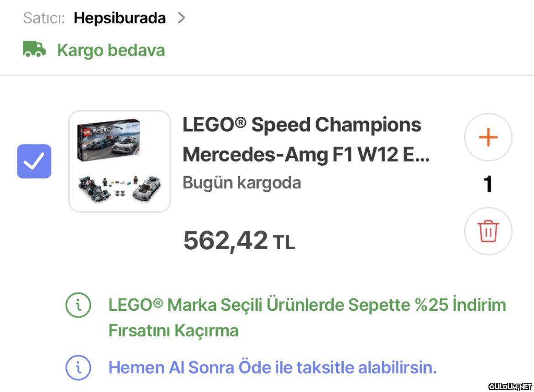Click the green delivery truck icon

[x=34, y=49]
